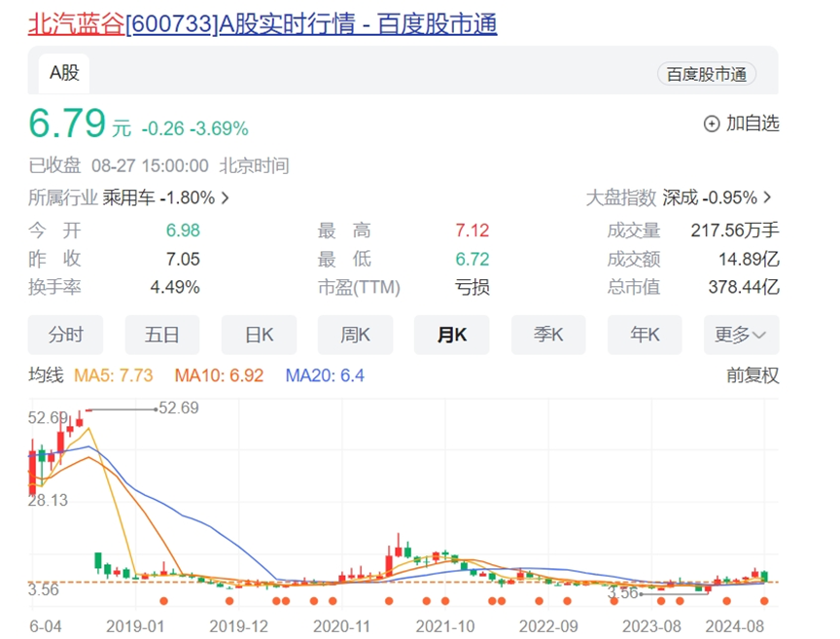Viewport: 840px width, 639px height.
Task: Click the 前复权 adjustment option
Action: [x=752, y=374]
